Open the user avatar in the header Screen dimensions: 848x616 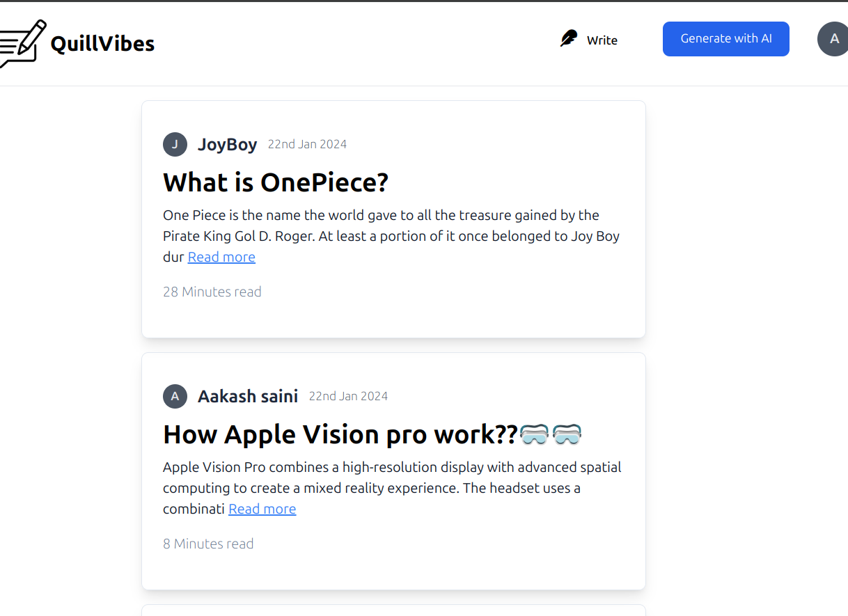tap(833, 39)
